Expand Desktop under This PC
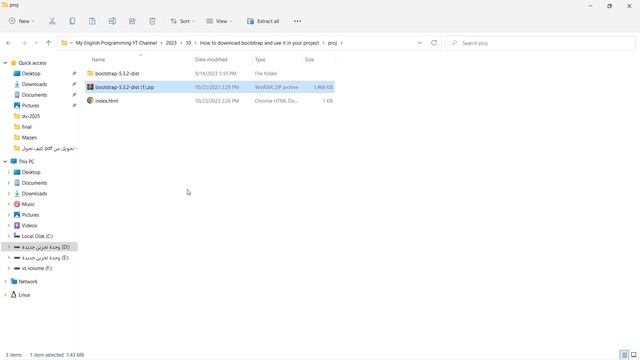 (x=9, y=172)
